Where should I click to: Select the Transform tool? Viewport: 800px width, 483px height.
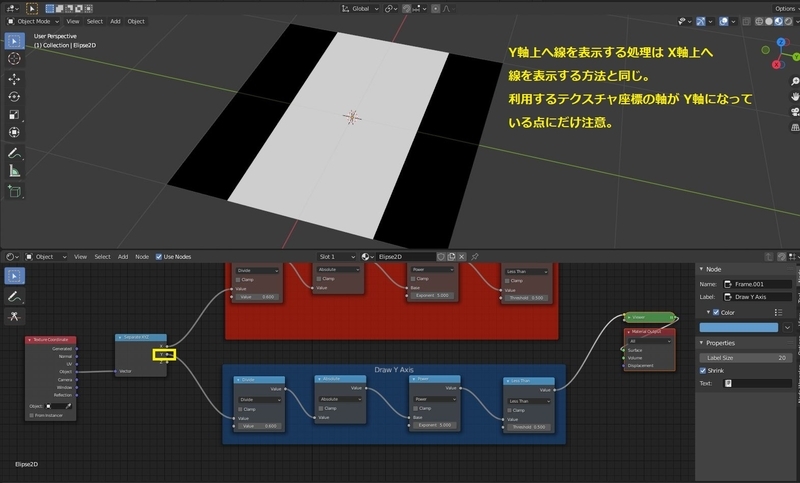[x=14, y=133]
